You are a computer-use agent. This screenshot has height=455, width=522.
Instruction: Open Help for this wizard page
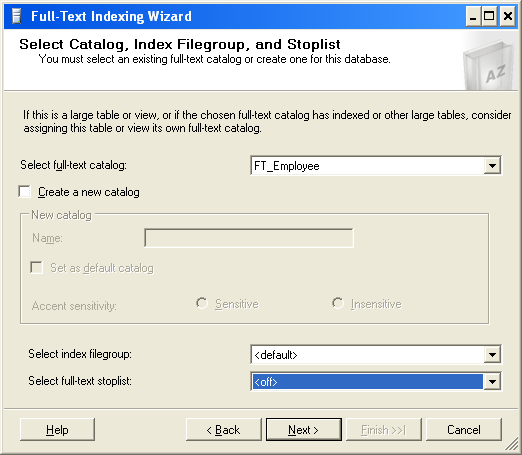tap(57, 430)
